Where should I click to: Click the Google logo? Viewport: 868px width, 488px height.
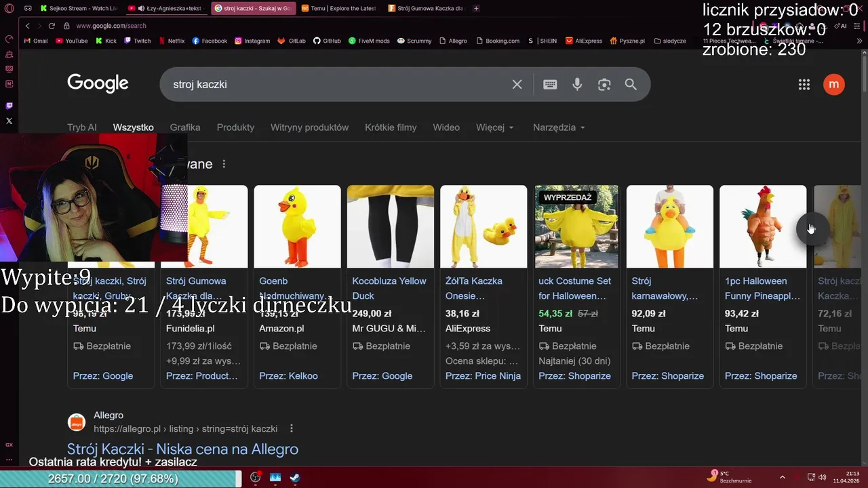tap(98, 83)
